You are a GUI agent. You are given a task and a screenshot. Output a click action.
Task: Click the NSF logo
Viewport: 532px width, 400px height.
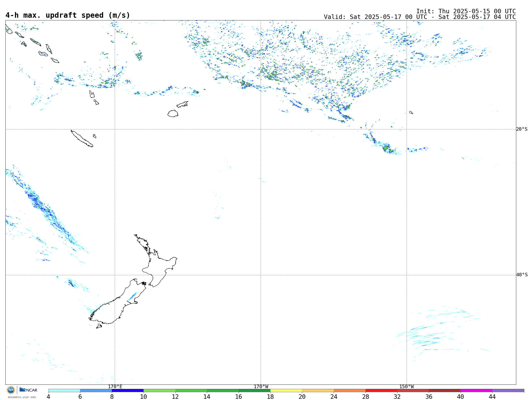[x=11, y=390]
